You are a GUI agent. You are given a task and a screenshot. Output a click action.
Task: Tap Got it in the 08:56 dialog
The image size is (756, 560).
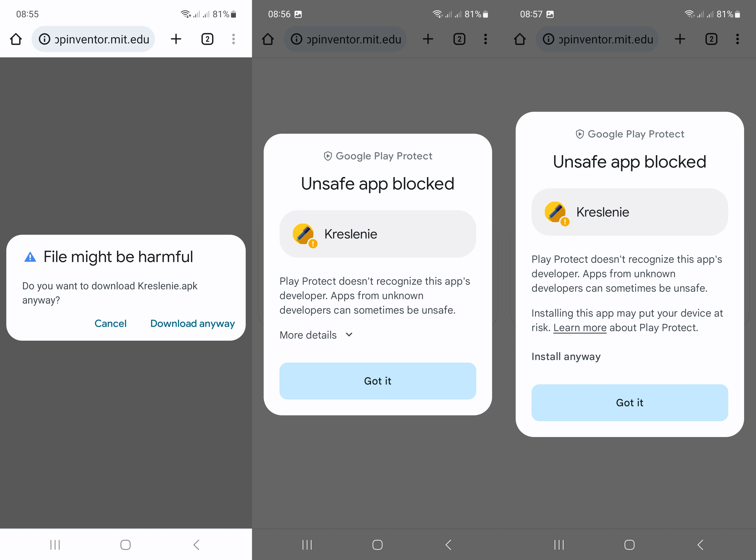(378, 381)
